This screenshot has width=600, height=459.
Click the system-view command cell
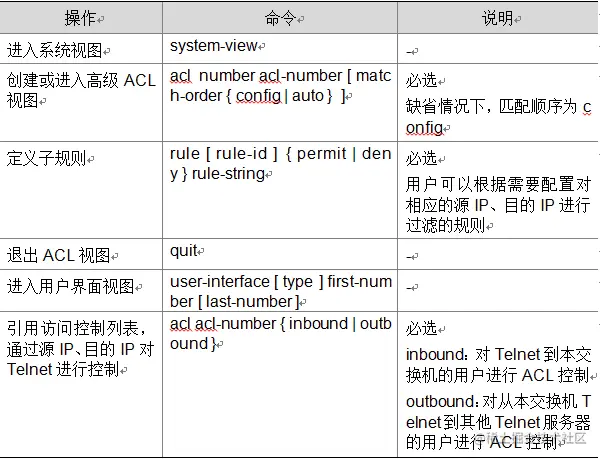point(215,45)
